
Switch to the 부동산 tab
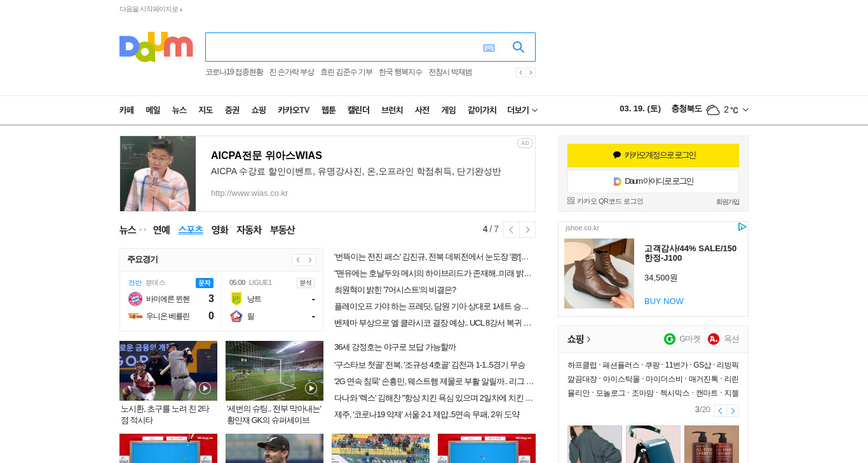(282, 230)
